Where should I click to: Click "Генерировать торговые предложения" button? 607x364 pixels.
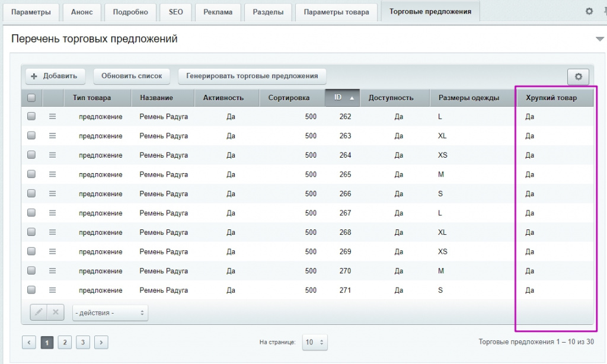click(252, 76)
